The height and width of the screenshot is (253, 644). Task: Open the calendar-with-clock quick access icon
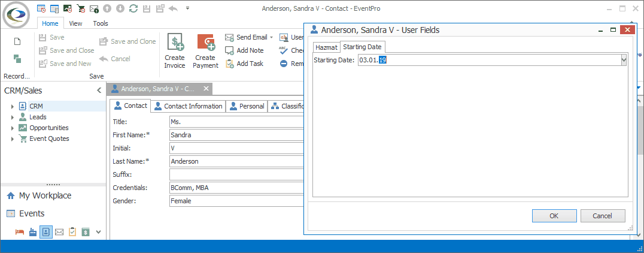(41, 8)
